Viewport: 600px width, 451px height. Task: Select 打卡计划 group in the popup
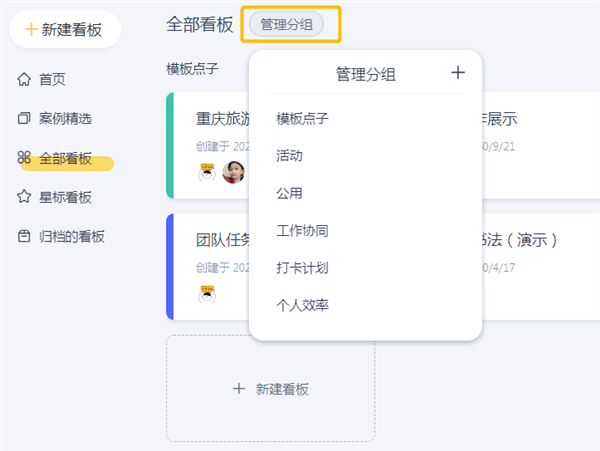[302, 268]
